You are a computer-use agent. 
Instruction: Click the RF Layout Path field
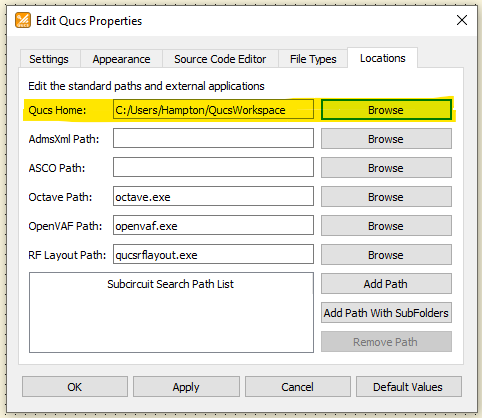coord(213,254)
